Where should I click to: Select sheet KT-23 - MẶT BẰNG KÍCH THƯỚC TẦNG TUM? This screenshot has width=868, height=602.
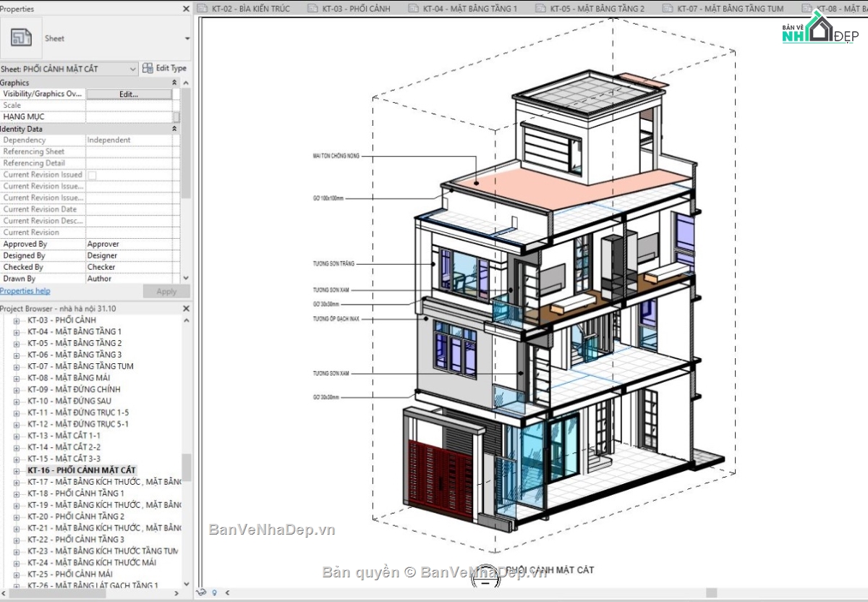[103, 551]
